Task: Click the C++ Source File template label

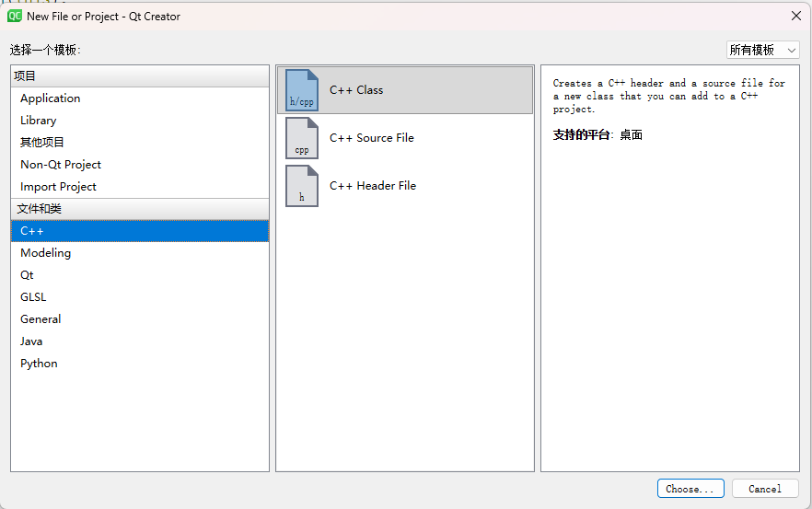Action: tap(372, 138)
